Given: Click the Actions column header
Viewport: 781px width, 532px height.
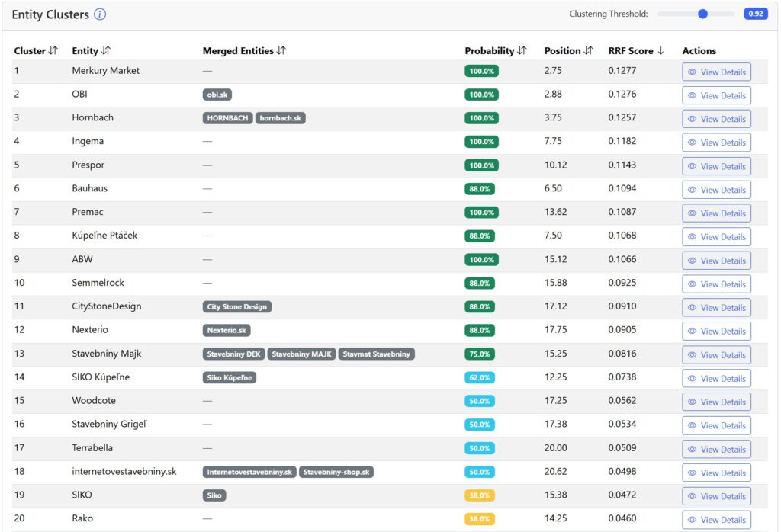Looking at the screenshot, I should tap(699, 51).
